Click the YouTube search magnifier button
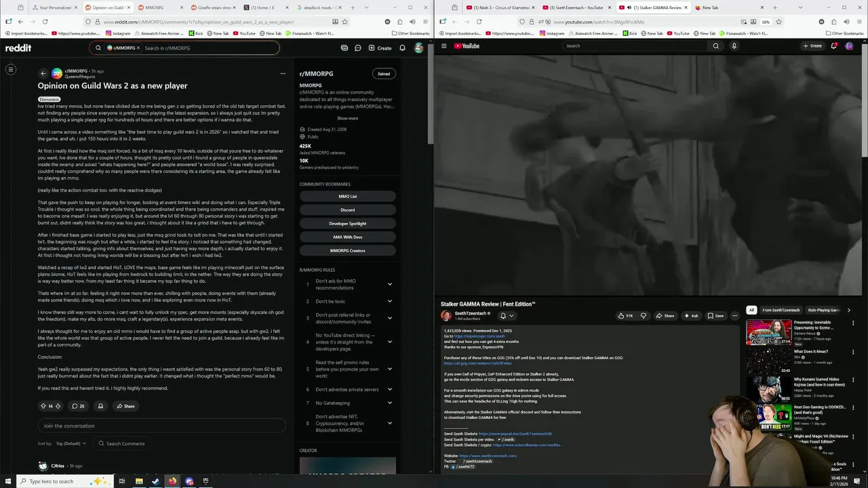This screenshot has height=488, width=868. 715,46
